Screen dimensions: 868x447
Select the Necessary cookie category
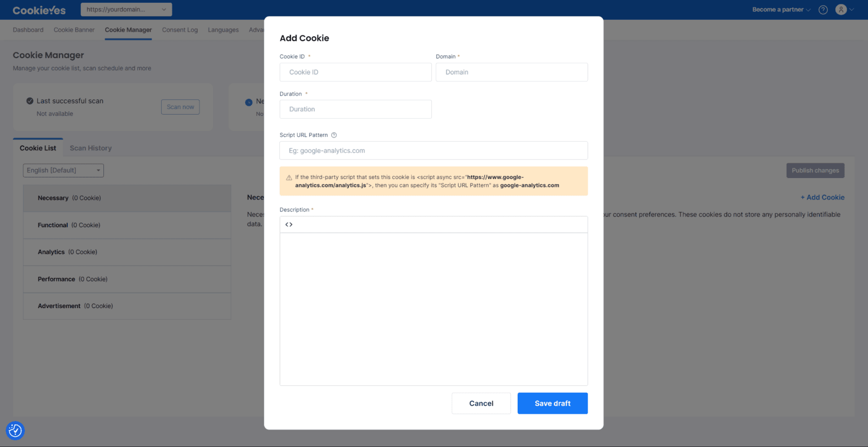tap(53, 198)
